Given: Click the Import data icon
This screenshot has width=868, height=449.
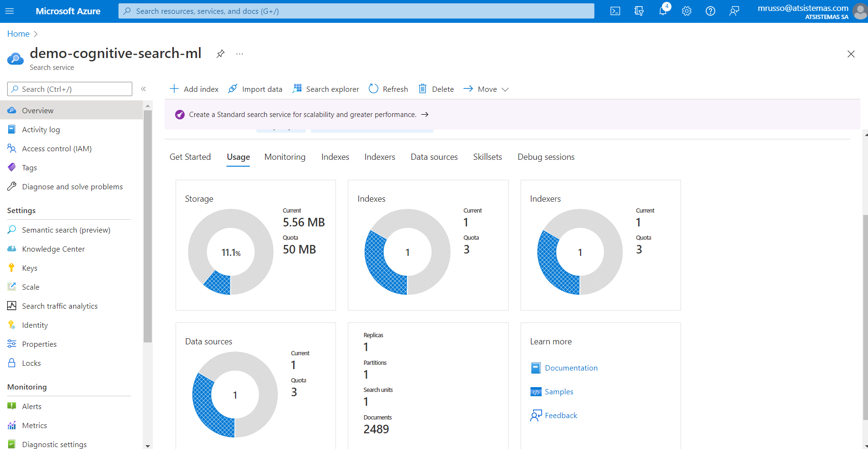Looking at the screenshot, I should coord(233,89).
